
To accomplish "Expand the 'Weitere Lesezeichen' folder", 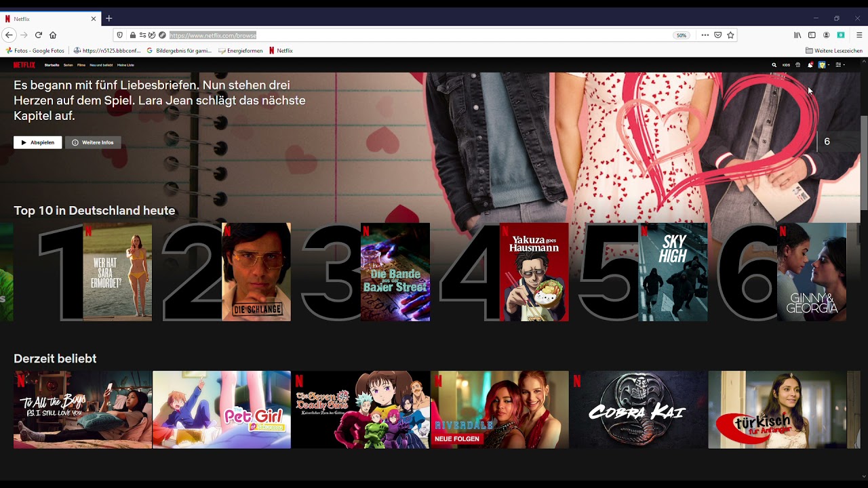I will point(834,51).
